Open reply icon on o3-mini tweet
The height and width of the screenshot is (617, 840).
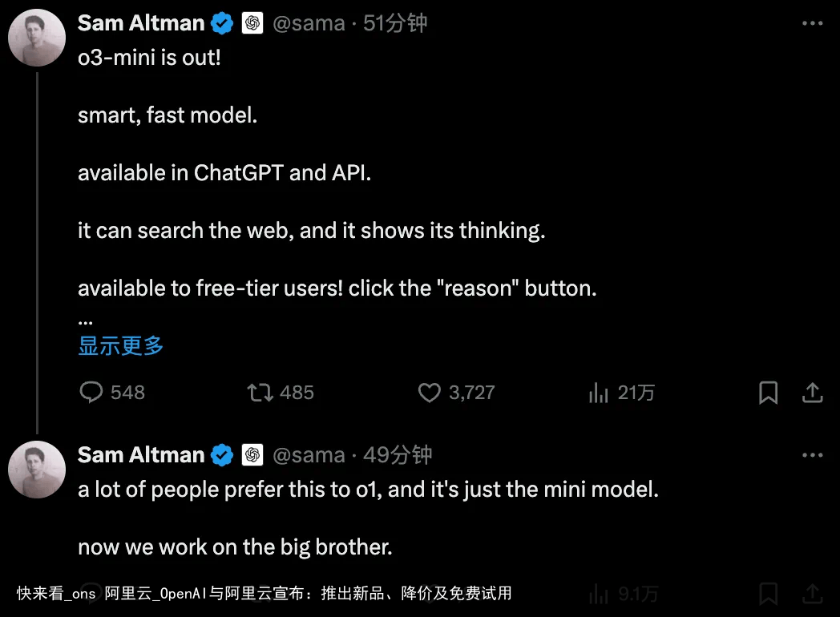[91, 392]
